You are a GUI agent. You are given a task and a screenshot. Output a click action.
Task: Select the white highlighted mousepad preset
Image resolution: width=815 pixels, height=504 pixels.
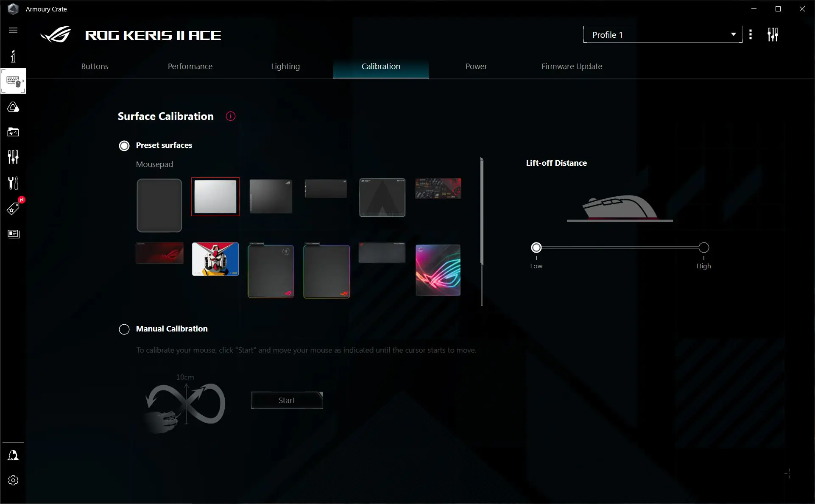click(x=215, y=197)
